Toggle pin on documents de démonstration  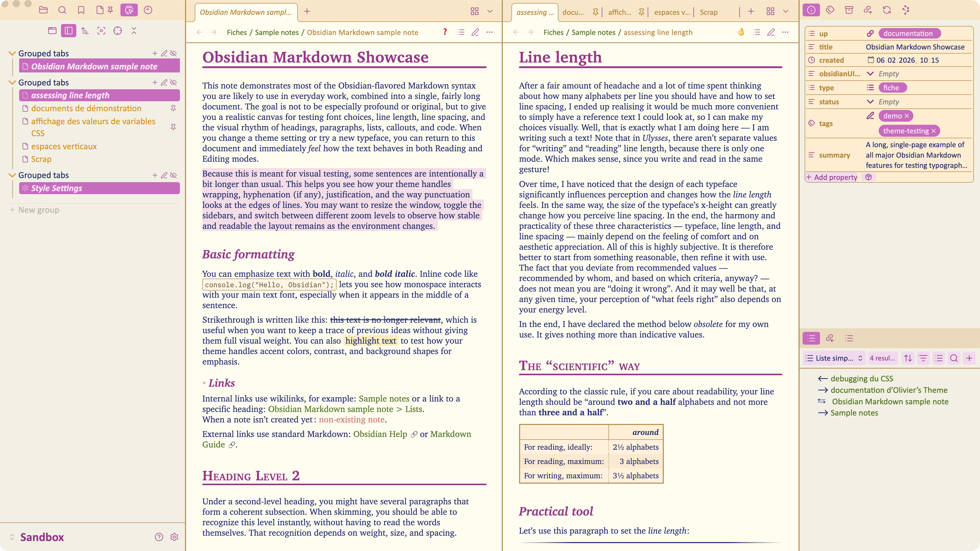pos(173,108)
